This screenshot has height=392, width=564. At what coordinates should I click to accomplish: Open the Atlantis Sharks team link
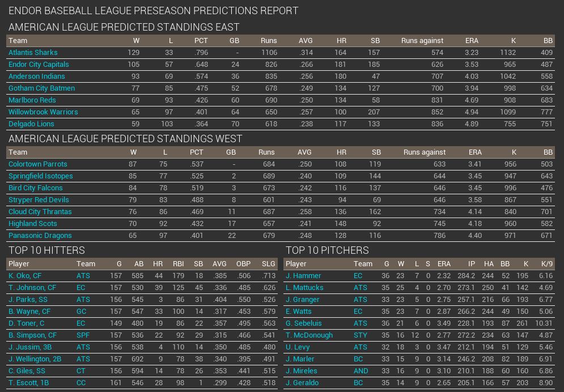click(33, 52)
